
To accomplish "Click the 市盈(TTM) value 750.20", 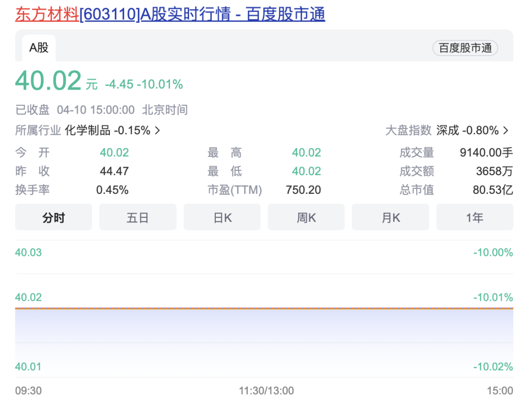I will 303,190.
